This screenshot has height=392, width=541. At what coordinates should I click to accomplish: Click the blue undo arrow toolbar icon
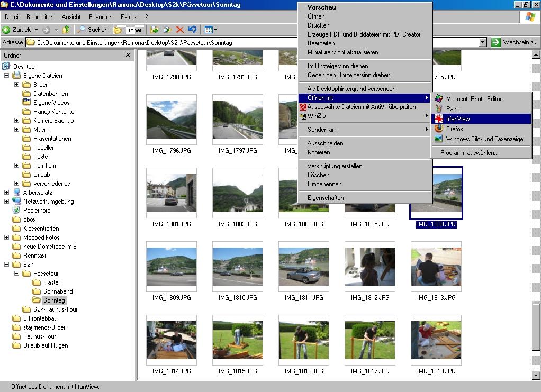(192, 30)
